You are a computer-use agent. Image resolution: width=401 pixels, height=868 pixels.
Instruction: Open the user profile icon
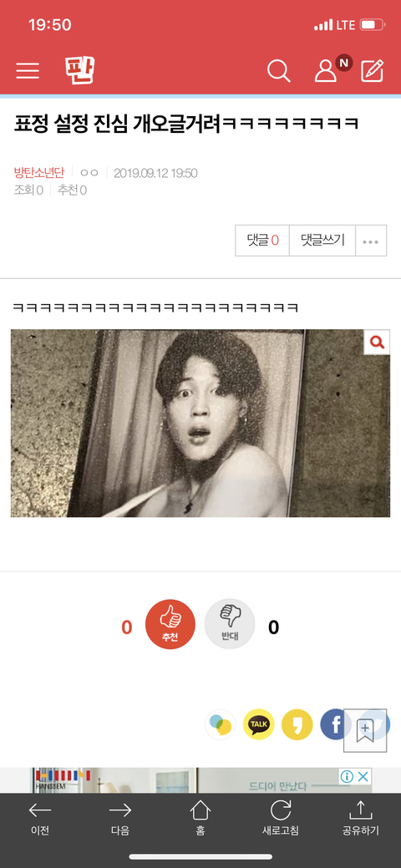click(326, 71)
